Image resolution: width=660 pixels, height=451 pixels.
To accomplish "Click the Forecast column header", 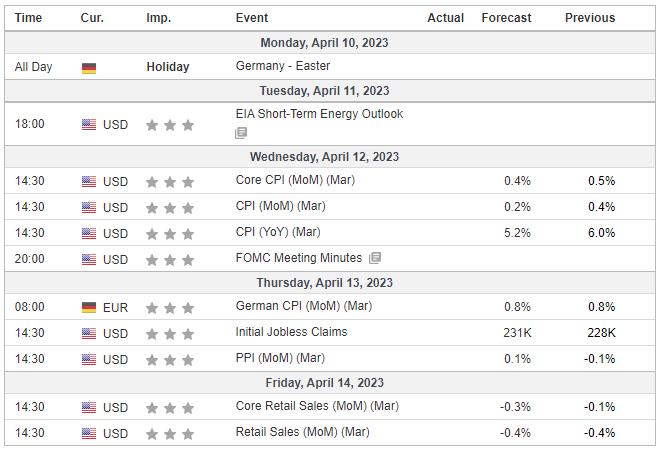I will (506, 18).
